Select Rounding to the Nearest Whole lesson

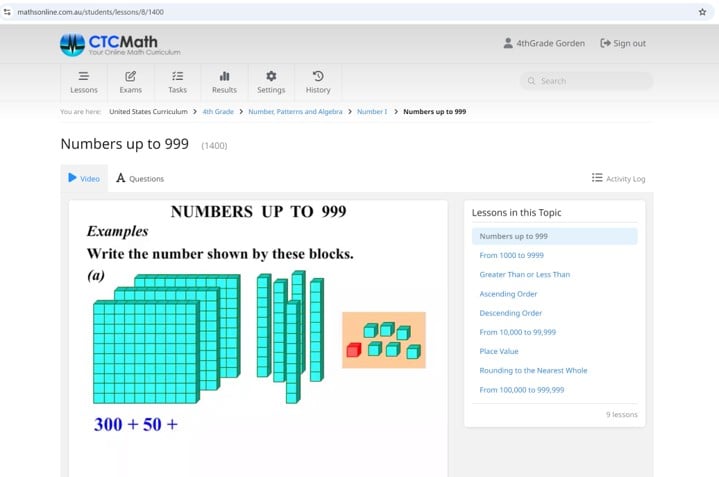533,370
